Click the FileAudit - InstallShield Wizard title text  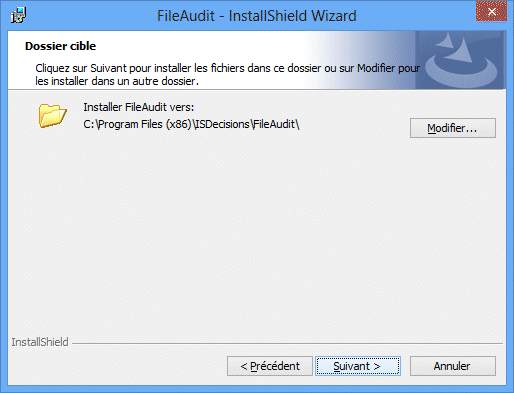click(257, 16)
